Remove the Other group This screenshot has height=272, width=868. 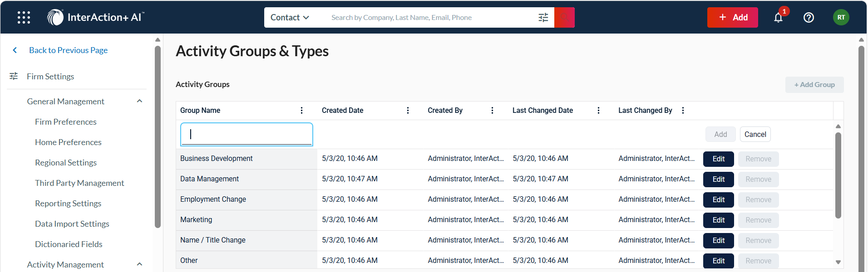(758, 261)
